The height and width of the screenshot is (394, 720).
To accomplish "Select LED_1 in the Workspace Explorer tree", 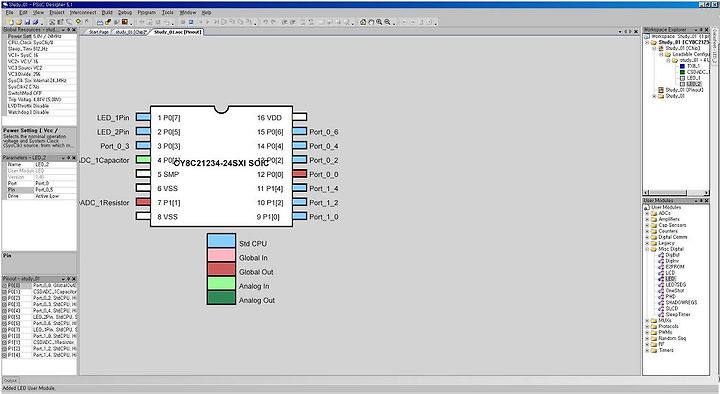I will (x=693, y=78).
